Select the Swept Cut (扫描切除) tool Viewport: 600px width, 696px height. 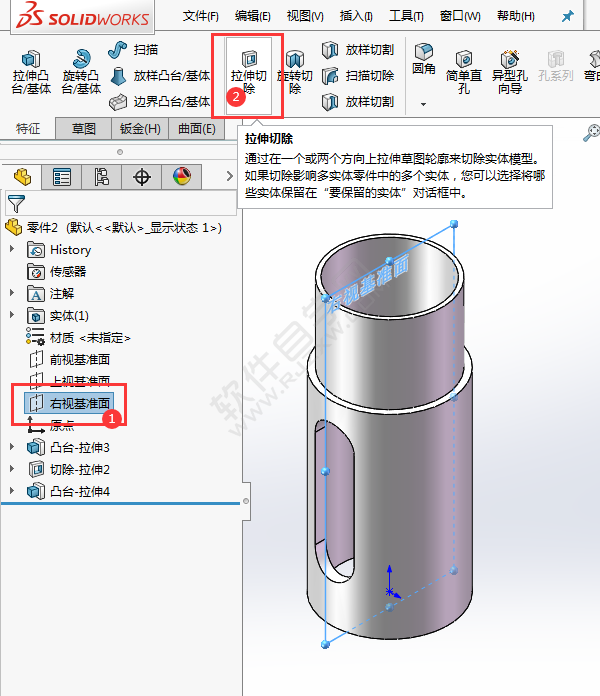click(358, 76)
